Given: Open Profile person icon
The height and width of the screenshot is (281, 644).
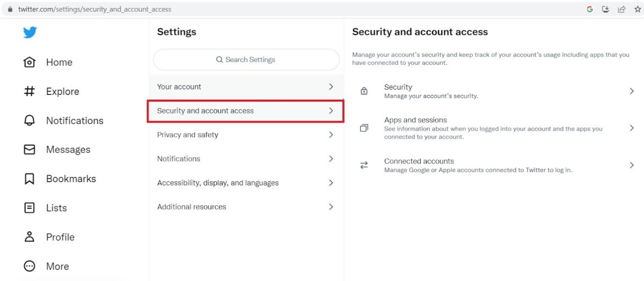Looking at the screenshot, I should pos(30,236).
